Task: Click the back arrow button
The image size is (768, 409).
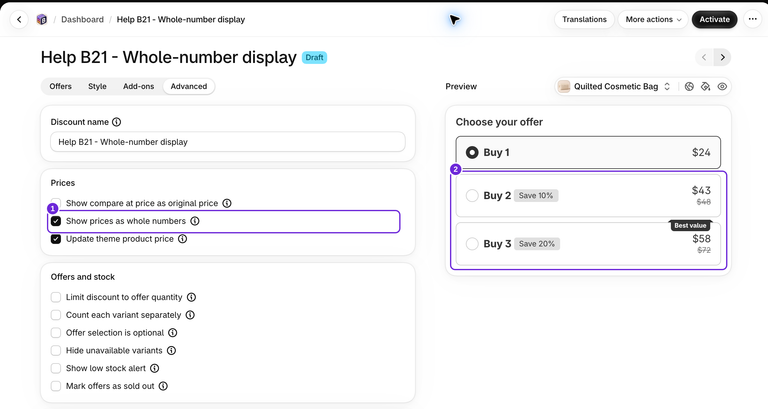Action: (x=19, y=20)
